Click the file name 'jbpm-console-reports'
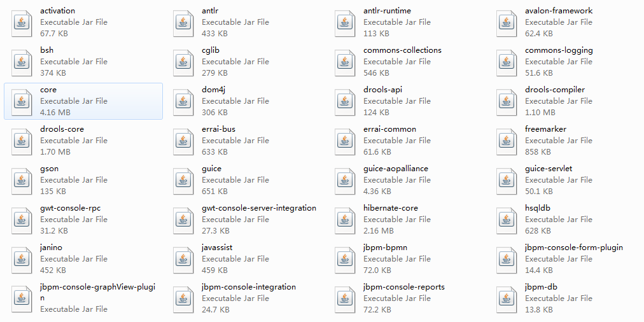The height and width of the screenshot is (322, 644). pyautogui.click(x=403, y=287)
